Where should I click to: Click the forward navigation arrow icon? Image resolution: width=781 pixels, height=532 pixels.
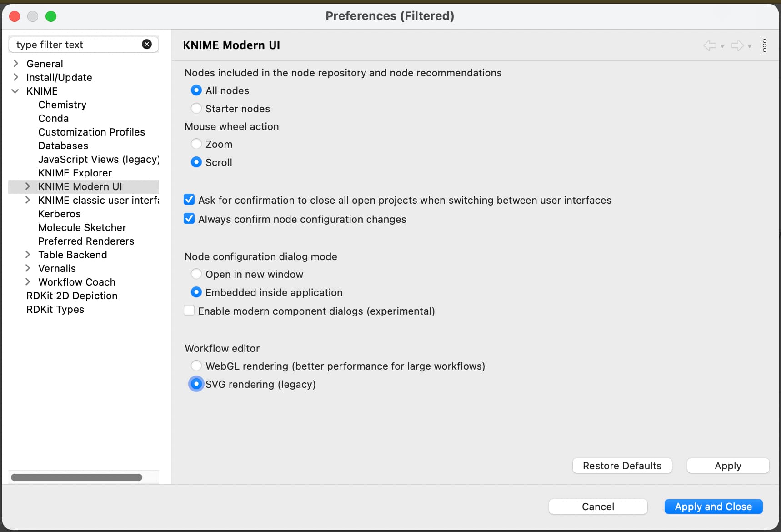737,45
